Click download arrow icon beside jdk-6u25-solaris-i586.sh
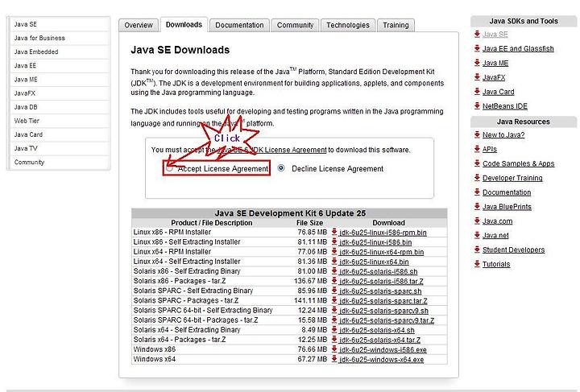This screenshot has width=580, height=392. (334, 271)
